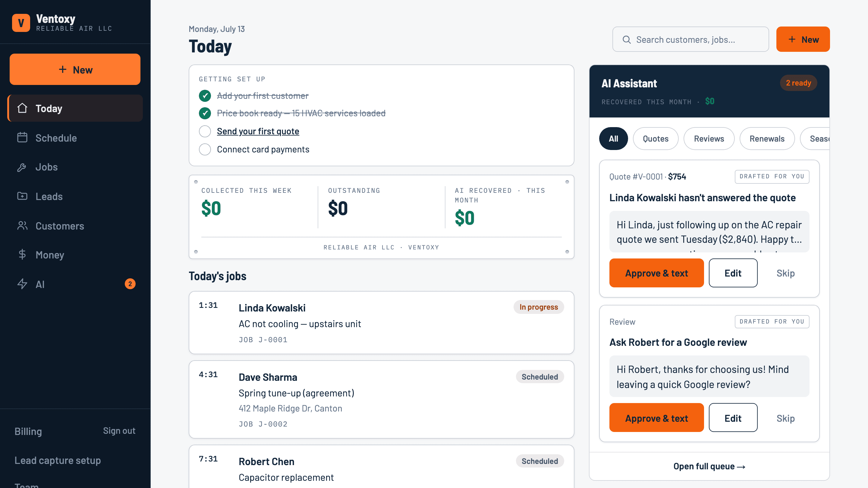Click the Customers people icon
The width and height of the screenshot is (868, 488).
point(22,225)
